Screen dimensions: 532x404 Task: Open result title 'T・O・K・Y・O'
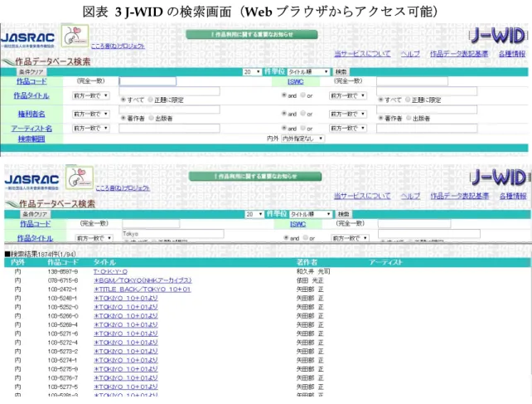coord(110,271)
